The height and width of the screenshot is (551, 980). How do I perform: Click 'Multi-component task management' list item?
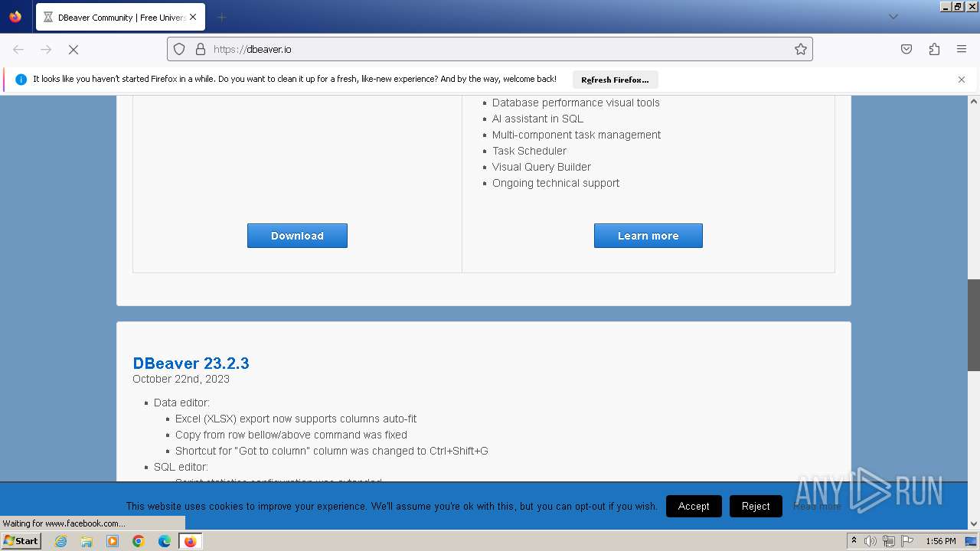[x=577, y=135]
